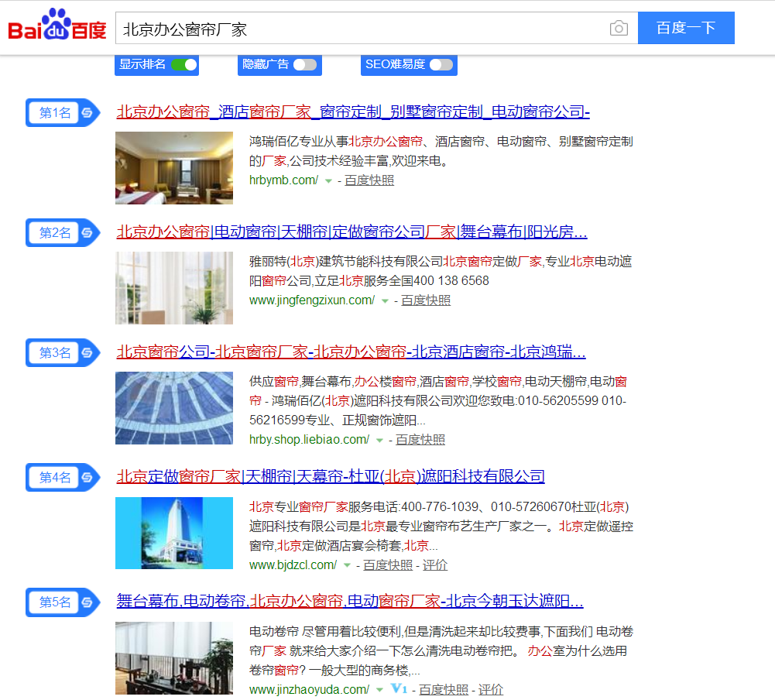Image resolution: width=775 pixels, height=700 pixels.
Task: Open result 北京定做窗帘厂家|天棚帘|天幕帘-杜亚
Action: pos(331,476)
